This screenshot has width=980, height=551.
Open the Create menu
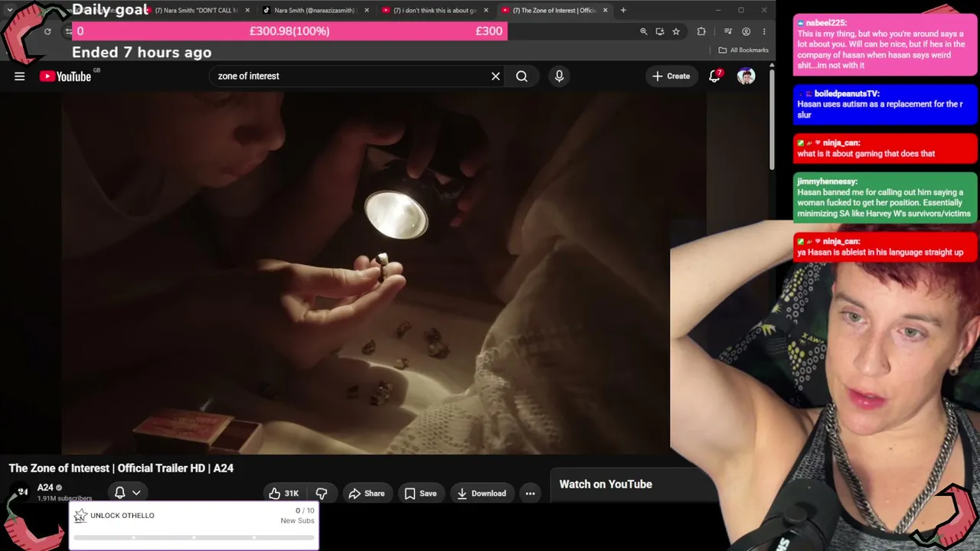tap(671, 76)
